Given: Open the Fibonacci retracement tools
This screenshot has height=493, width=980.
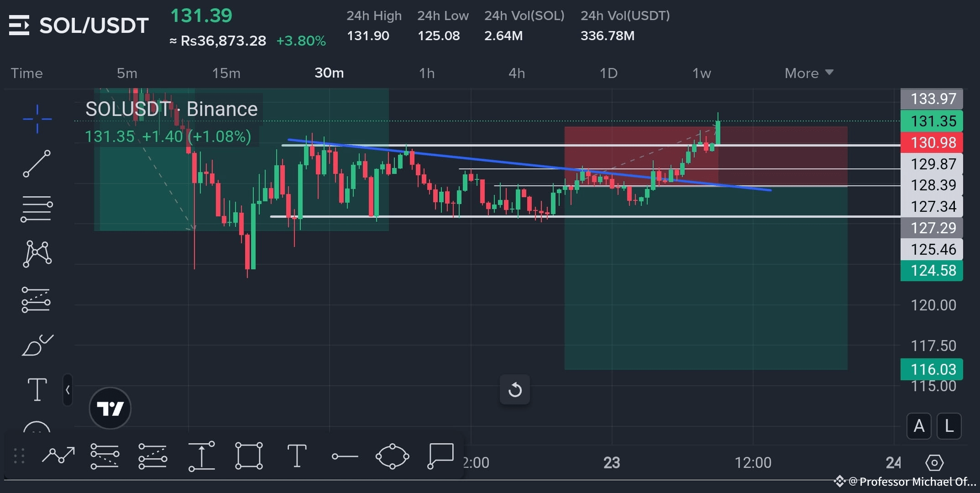Looking at the screenshot, I should click(x=37, y=209).
